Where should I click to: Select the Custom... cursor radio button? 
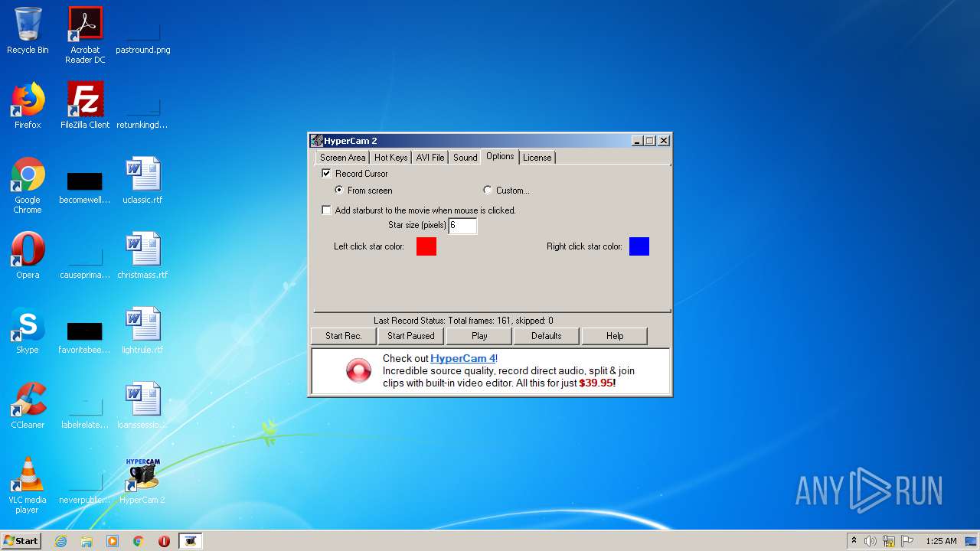488,190
